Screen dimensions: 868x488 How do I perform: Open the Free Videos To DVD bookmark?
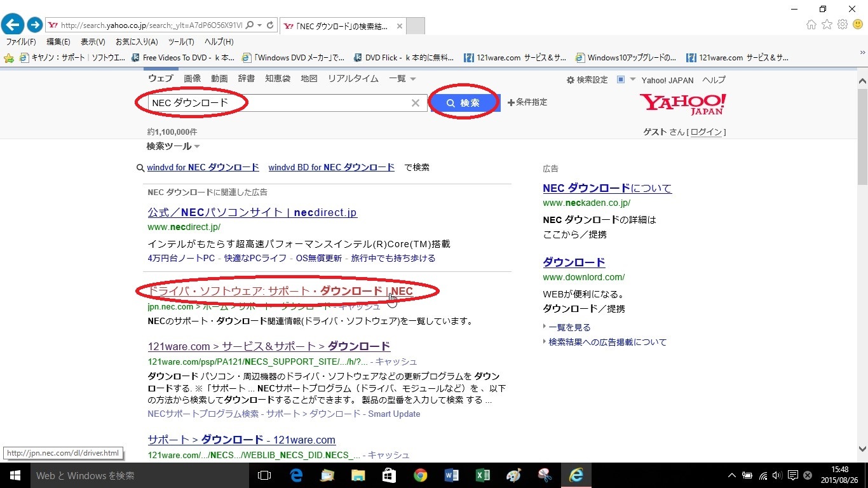coord(182,58)
